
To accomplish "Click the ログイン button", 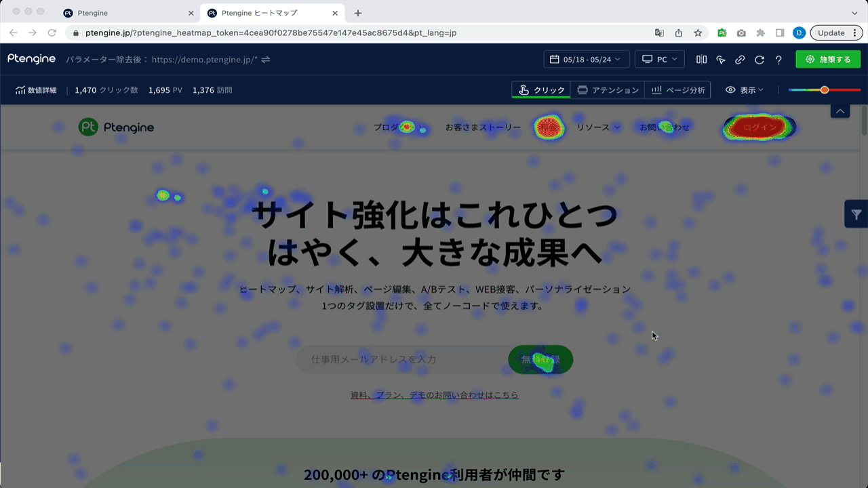I will click(759, 127).
